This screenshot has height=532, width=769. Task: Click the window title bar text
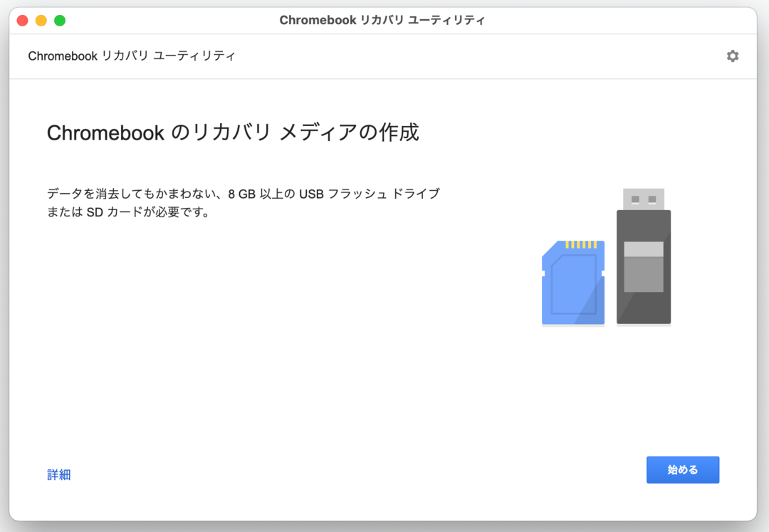[x=382, y=20]
